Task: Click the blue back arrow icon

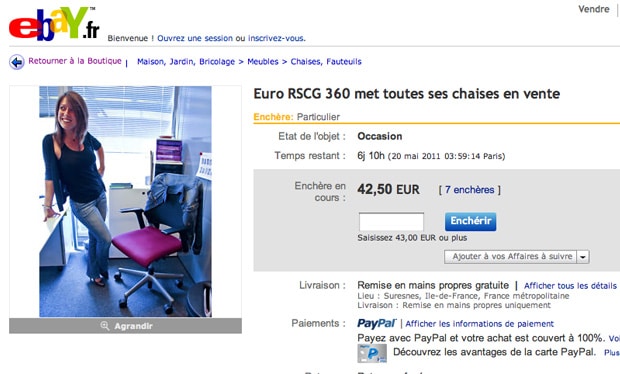Action: [x=17, y=62]
